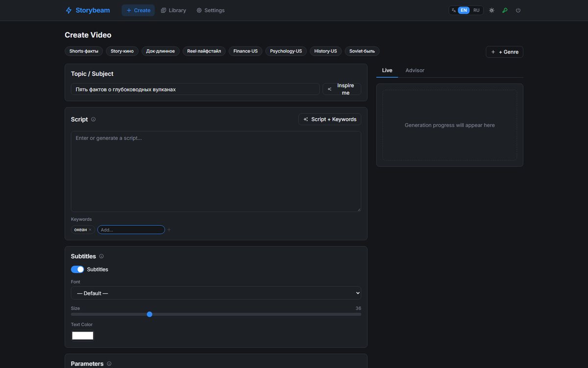Click the Create Video heading
The width and height of the screenshot is (588, 368).
88,35
